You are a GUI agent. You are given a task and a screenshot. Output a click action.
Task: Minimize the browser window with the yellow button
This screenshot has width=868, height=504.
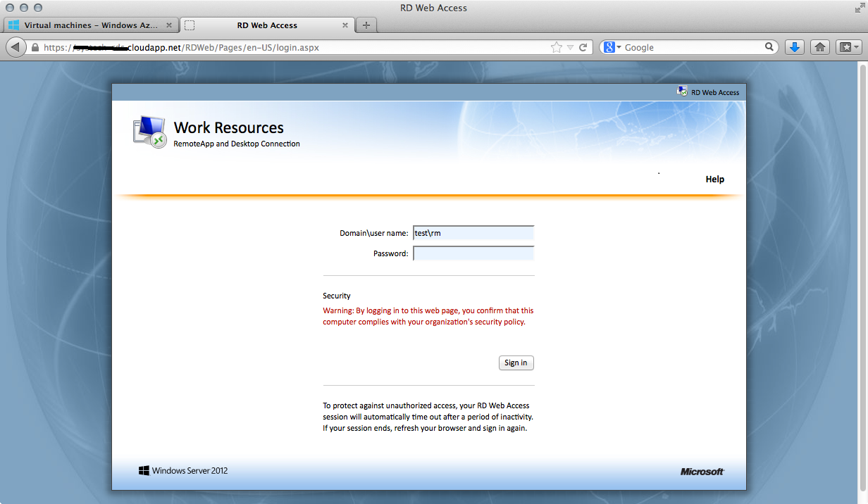tap(23, 8)
